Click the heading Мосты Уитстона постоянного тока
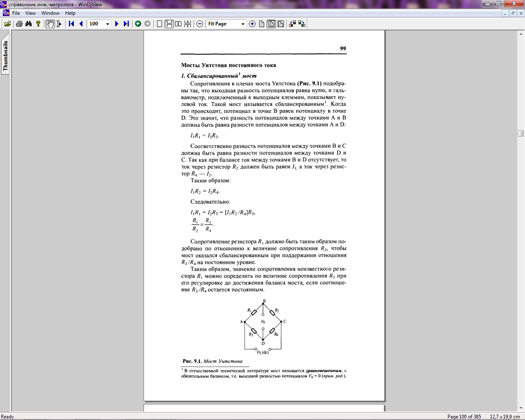The image size is (525, 420). point(228,65)
